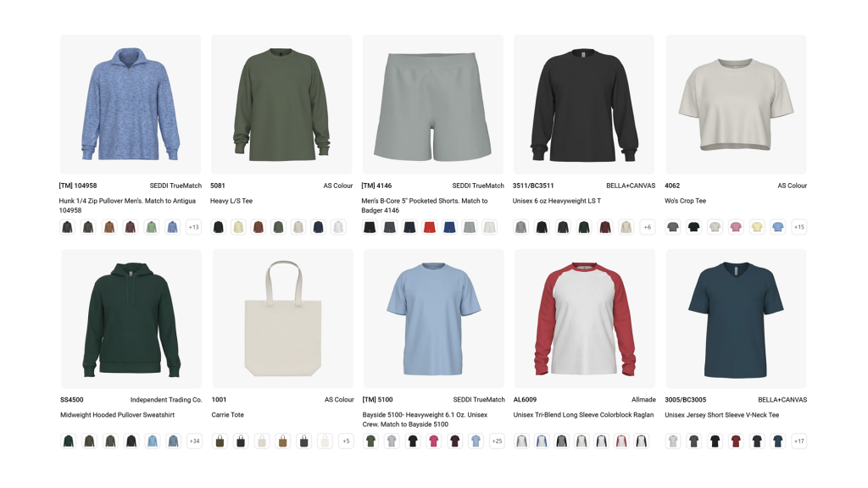Choose the red swatch under B-Core Pocketed Shorts

[430, 227]
